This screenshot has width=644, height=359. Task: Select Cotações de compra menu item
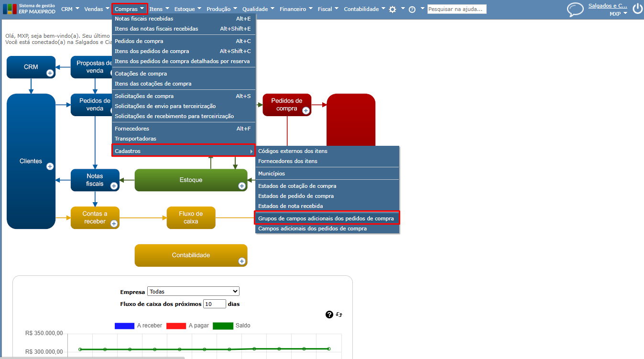(184, 74)
